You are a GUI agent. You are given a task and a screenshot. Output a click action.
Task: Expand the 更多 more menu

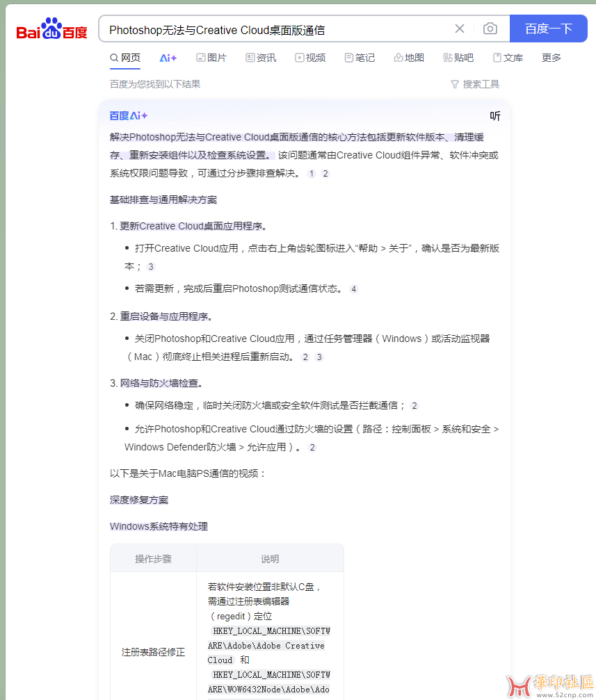tap(551, 58)
